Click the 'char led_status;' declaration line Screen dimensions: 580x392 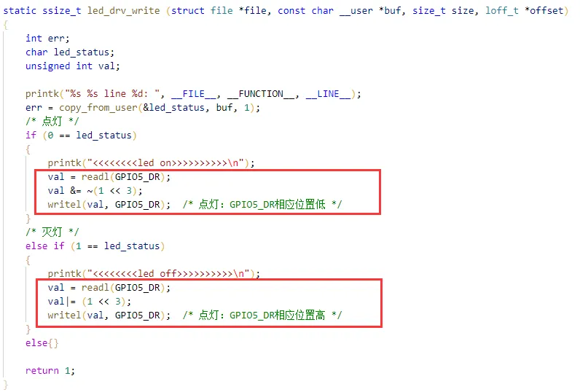[70, 52]
